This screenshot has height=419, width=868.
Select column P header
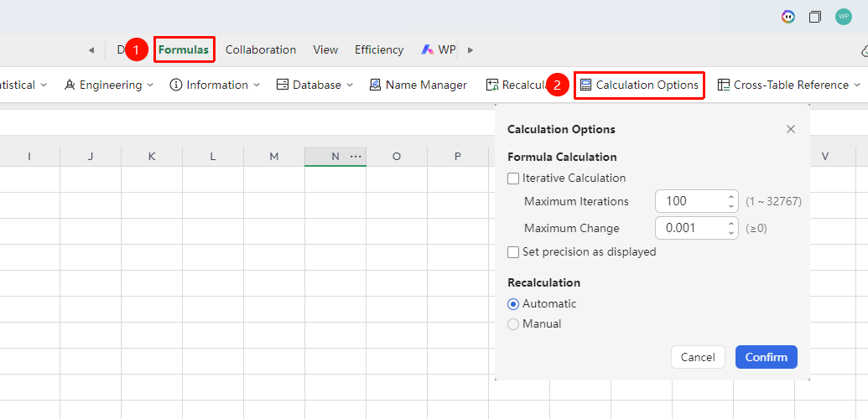[x=458, y=157]
